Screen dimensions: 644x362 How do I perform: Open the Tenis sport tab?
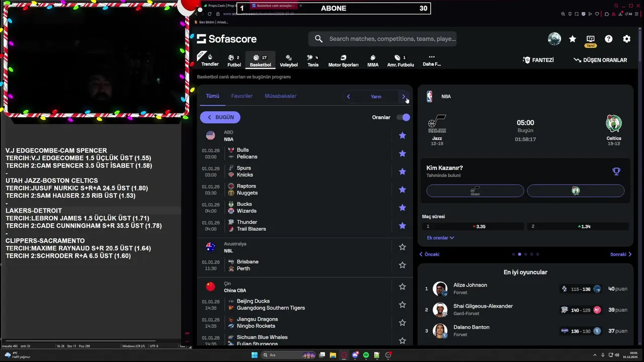coord(313,60)
